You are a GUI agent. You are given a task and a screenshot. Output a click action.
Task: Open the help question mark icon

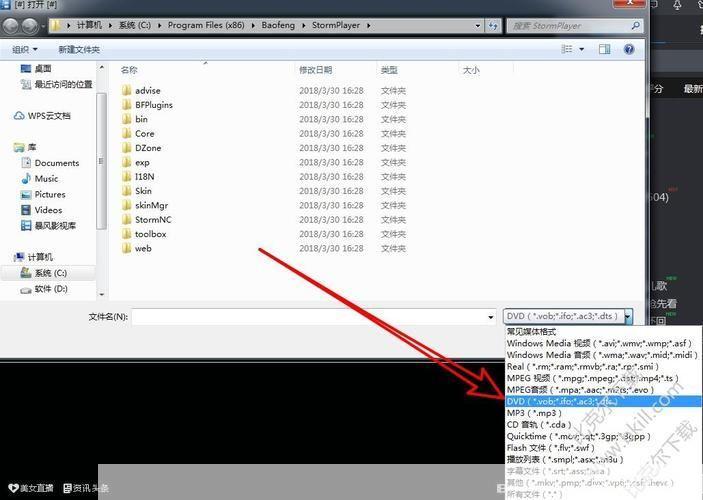tap(629, 49)
